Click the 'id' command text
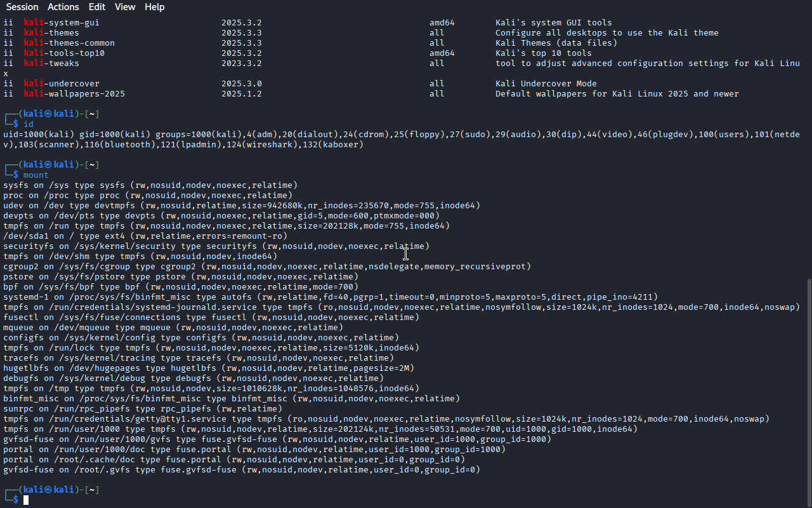This screenshot has height=508, width=812. 29,124
